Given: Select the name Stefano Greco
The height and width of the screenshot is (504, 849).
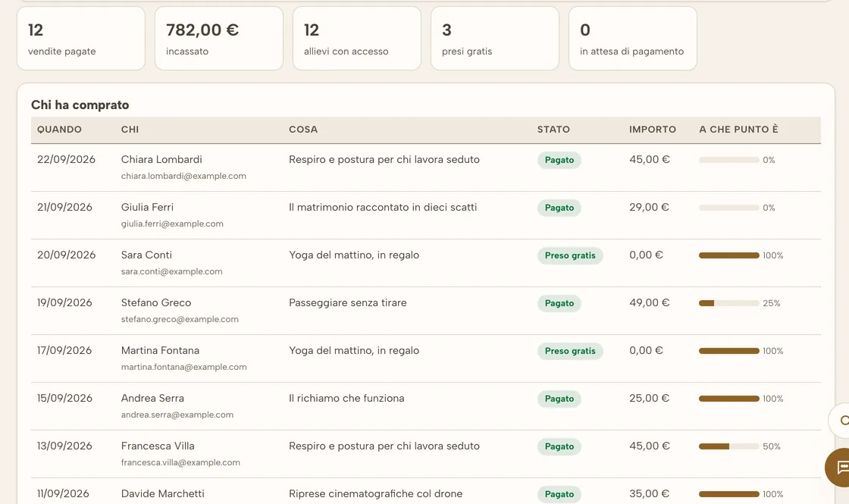Looking at the screenshot, I should pyautogui.click(x=156, y=302).
